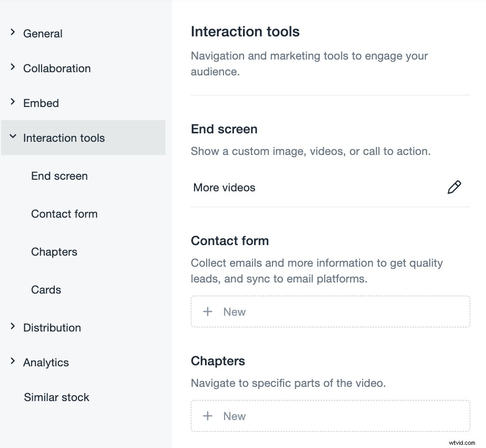Viewport: 486px width, 448px height.
Task: Expand the Collaboration section
Action: [57, 68]
